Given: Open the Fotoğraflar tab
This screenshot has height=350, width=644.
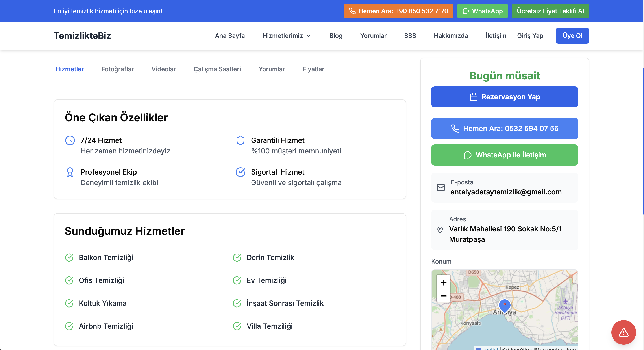Looking at the screenshot, I should click(x=117, y=69).
